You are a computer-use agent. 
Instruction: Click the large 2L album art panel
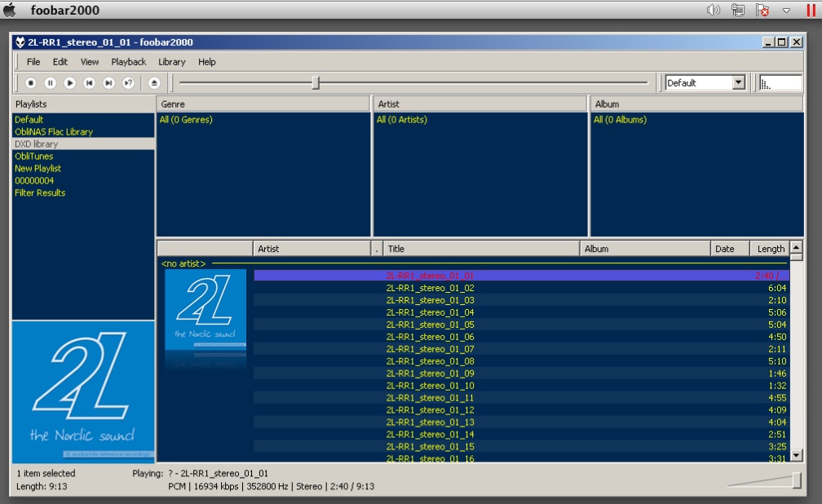tap(83, 391)
